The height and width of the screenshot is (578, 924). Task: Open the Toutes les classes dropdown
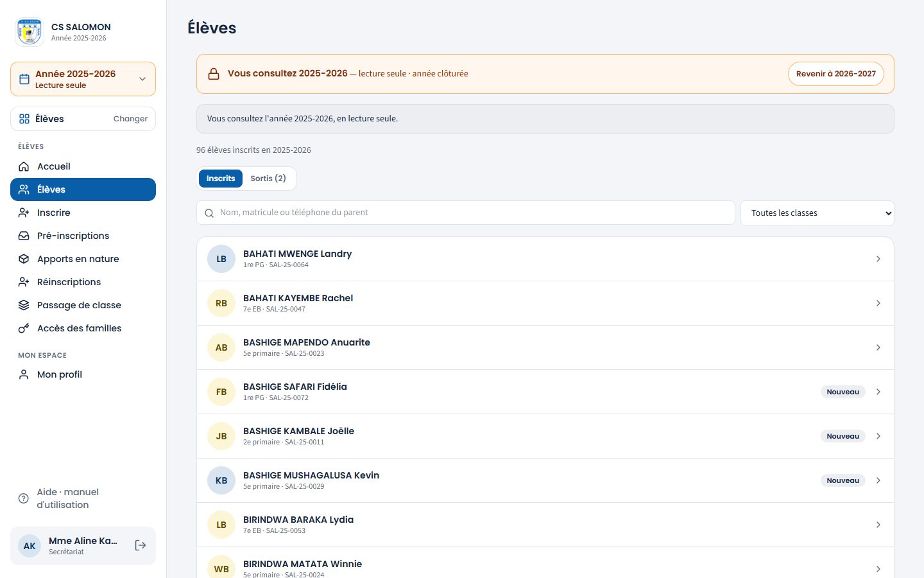(817, 213)
